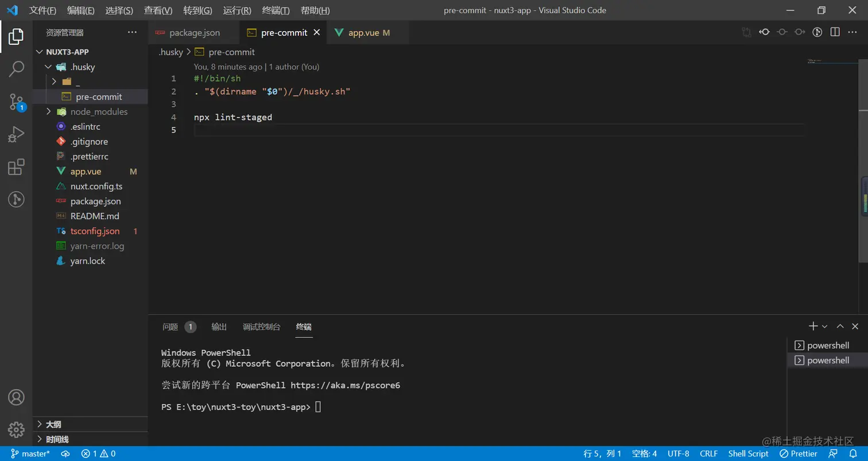Click the VS Code logo icon

pyautogui.click(x=12, y=10)
